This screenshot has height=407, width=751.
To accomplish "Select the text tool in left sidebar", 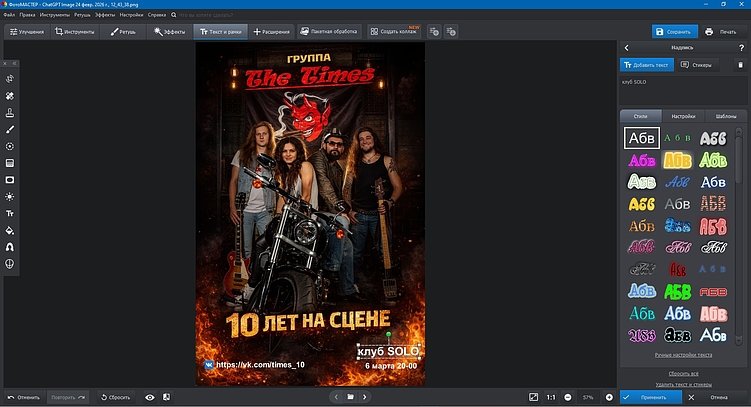I will [10, 214].
